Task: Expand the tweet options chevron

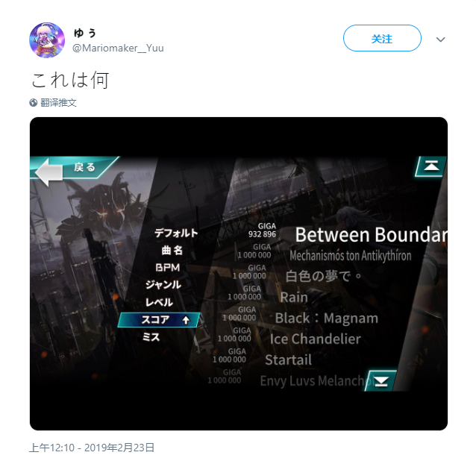Action: pyautogui.click(x=440, y=40)
